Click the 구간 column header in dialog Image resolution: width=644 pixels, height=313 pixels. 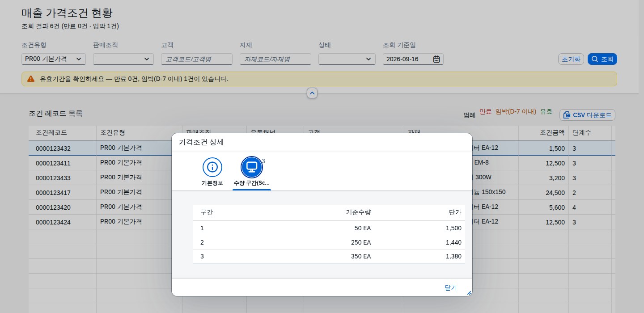207,212
